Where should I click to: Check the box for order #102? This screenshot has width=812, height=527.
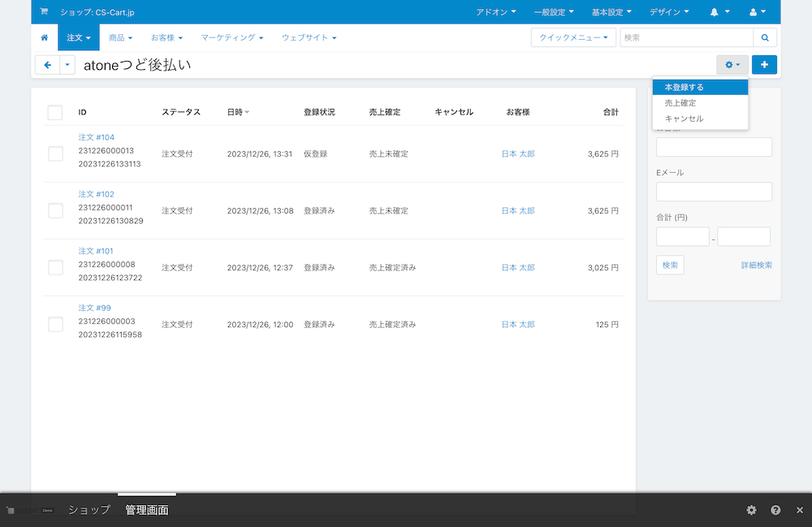(x=55, y=210)
